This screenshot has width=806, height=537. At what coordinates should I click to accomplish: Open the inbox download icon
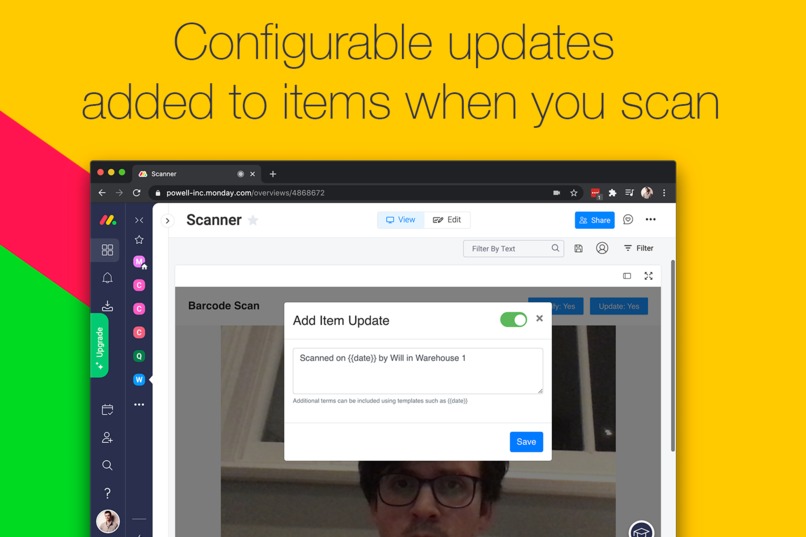[x=107, y=306]
